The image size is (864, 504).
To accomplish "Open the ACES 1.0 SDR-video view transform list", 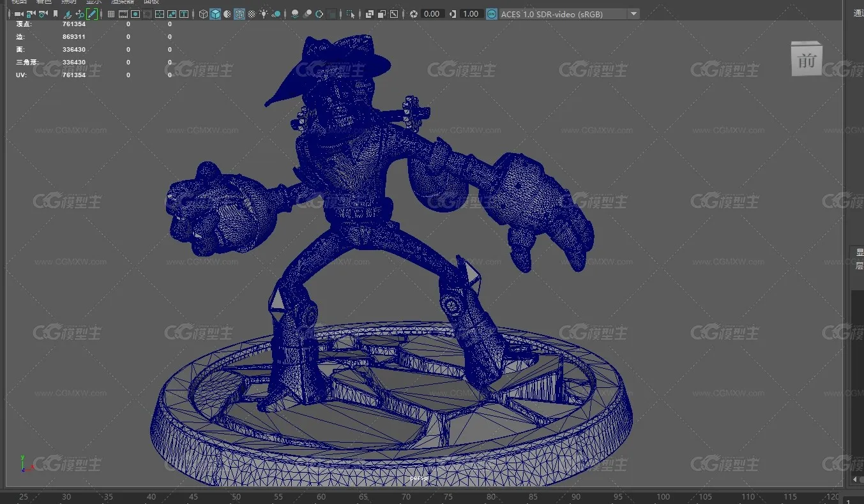I will tap(569, 14).
